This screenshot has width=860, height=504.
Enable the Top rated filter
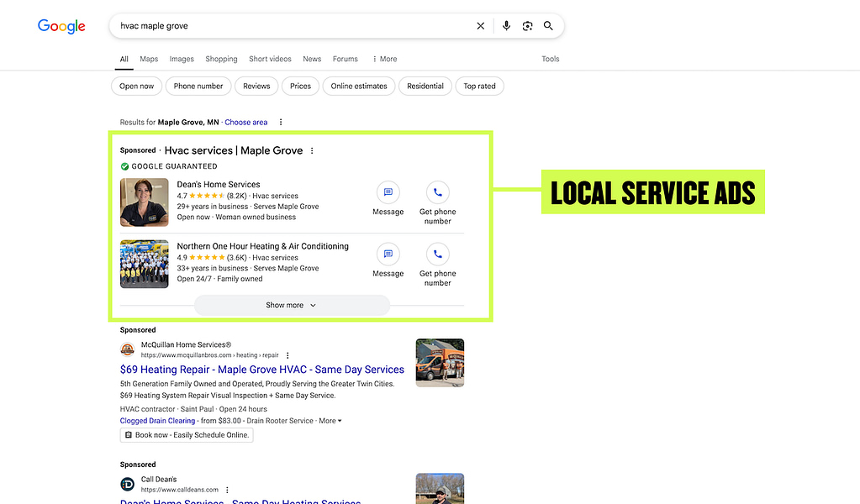click(x=479, y=86)
